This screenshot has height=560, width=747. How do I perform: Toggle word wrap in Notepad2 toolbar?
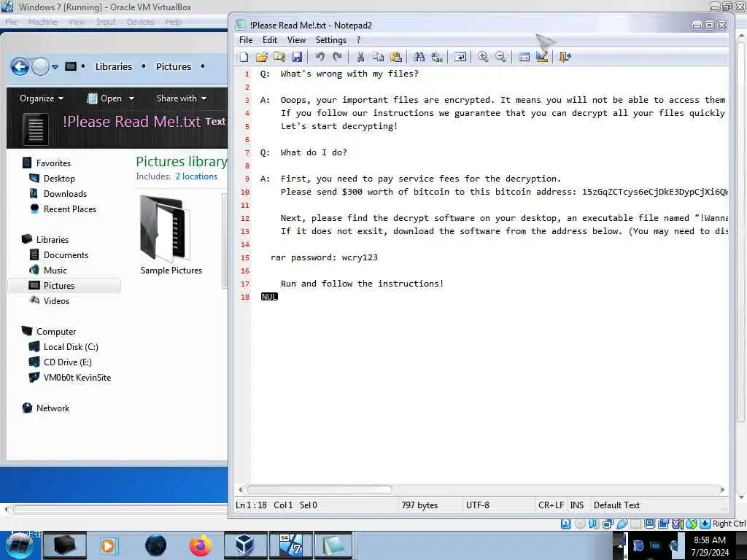click(x=460, y=57)
